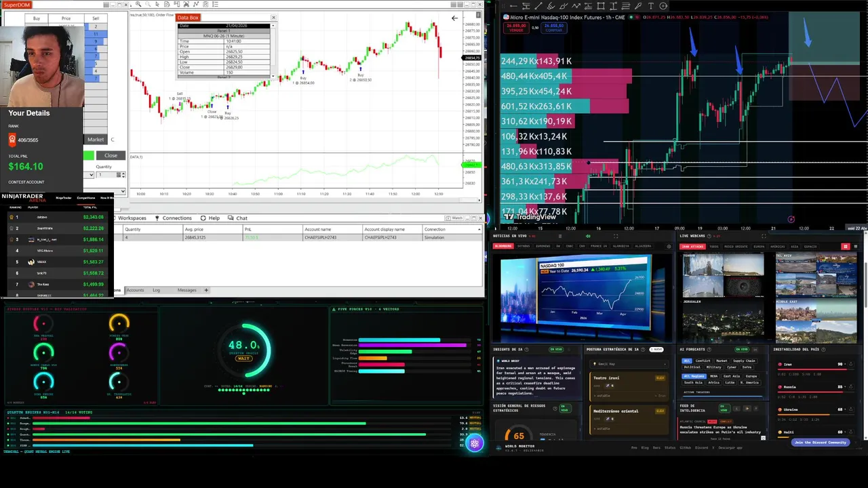
Task: Click the Comprar buy price button in TradingView
Action: click(x=553, y=28)
